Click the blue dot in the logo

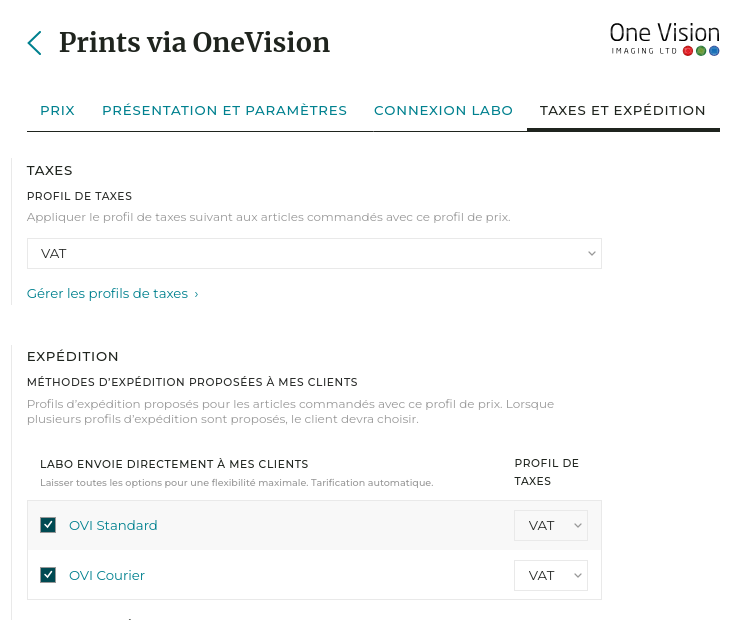click(x=714, y=51)
